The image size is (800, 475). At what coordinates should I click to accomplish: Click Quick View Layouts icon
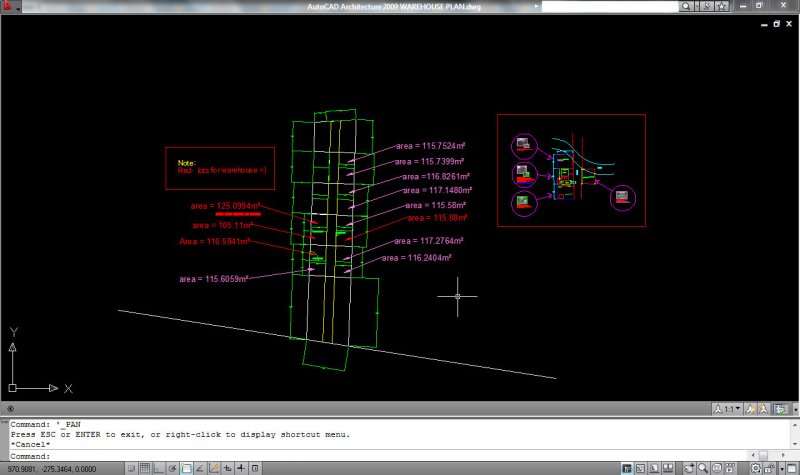[654, 468]
